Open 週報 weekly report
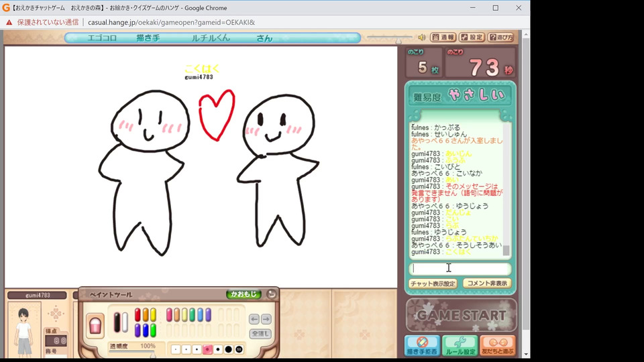The height and width of the screenshot is (362, 644). pyautogui.click(x=443, y=38)
